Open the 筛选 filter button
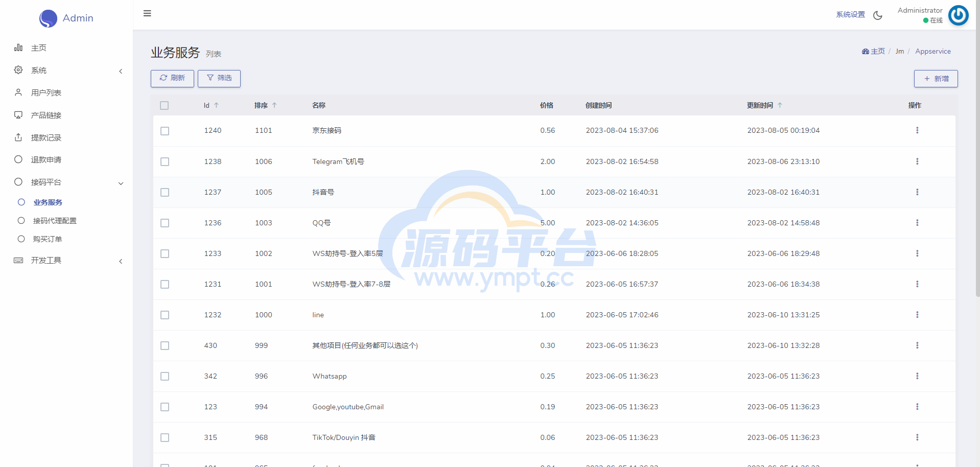This screenshot has width=980, height=467. point(219,78)
